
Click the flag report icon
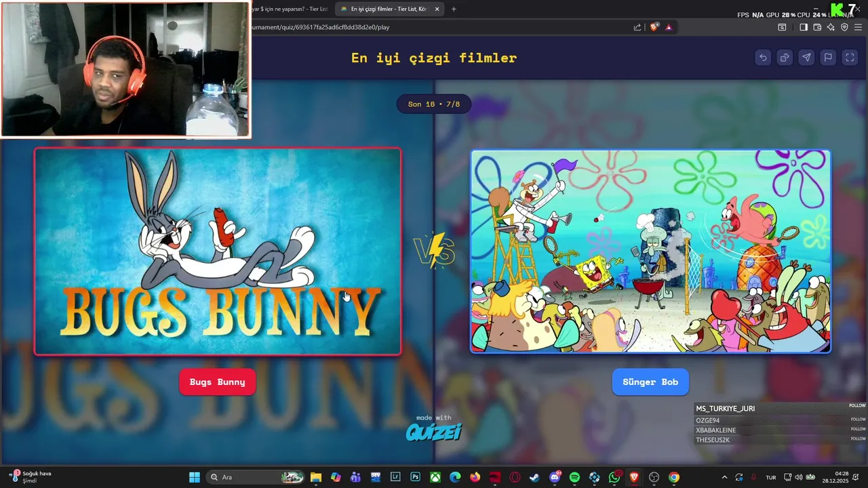tap(828, 58)
